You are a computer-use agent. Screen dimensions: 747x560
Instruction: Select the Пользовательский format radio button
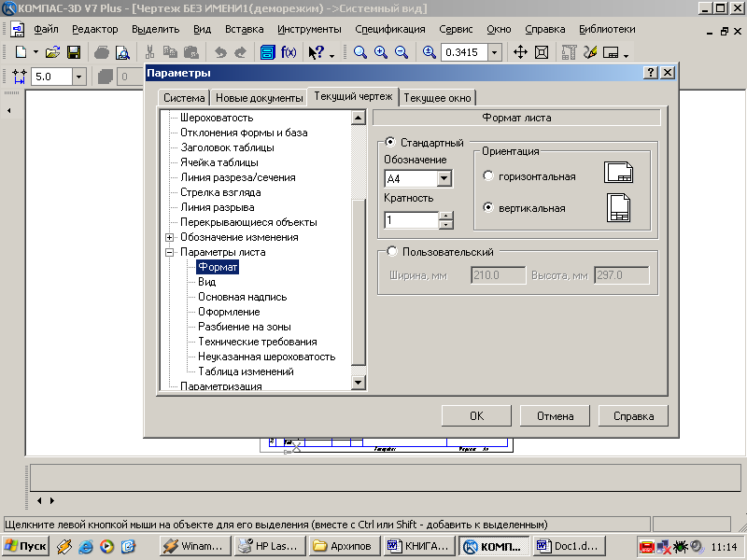click(391, 251)
